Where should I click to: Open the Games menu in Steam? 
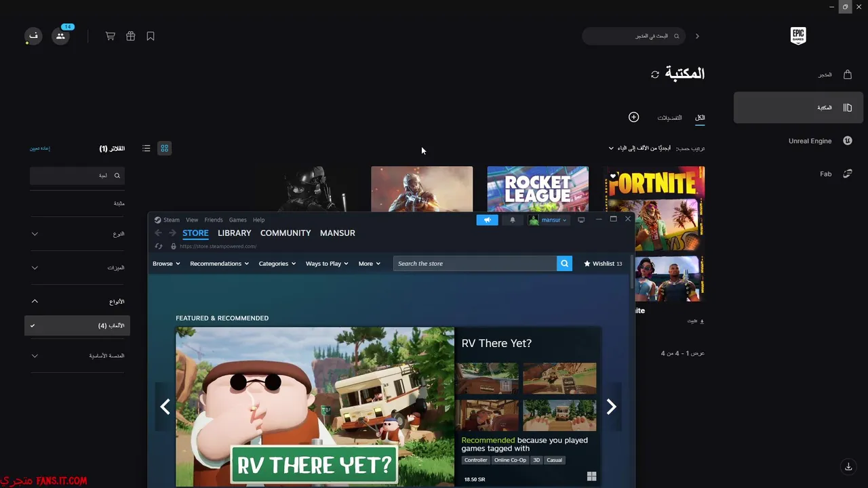[238, 220]
